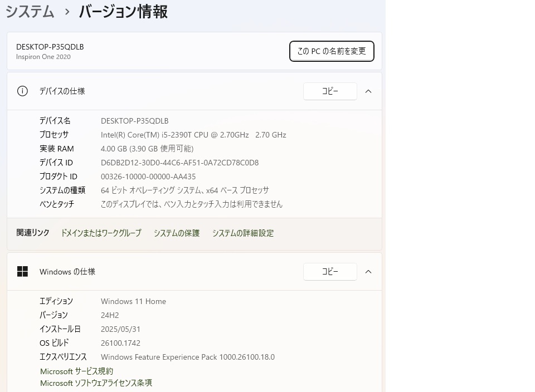Open システムの保護 link

click(177, 233)
